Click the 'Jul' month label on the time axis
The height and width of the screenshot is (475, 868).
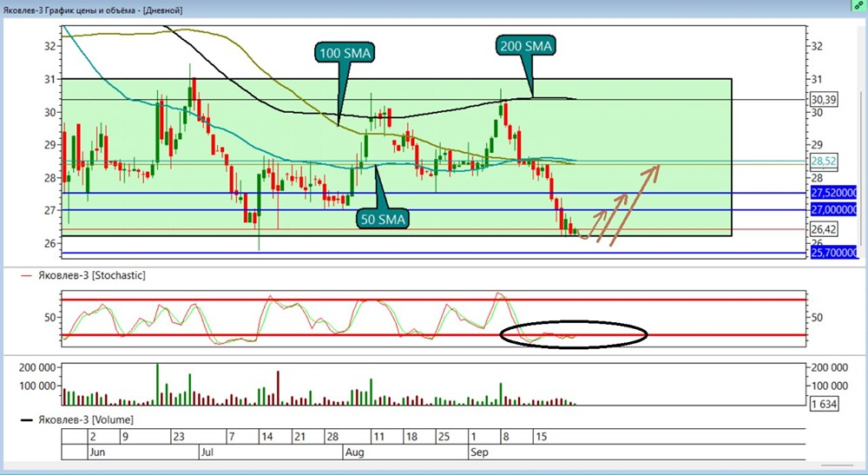click(207, 452)
